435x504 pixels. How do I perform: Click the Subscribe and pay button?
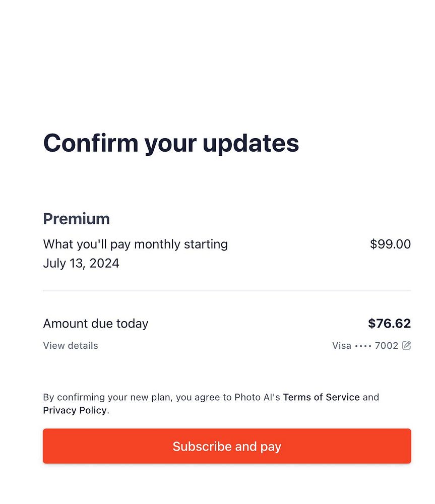coord(227,446)
